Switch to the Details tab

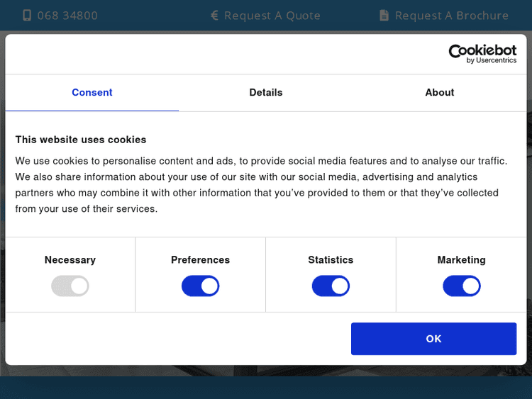click(x=266, y=92)
